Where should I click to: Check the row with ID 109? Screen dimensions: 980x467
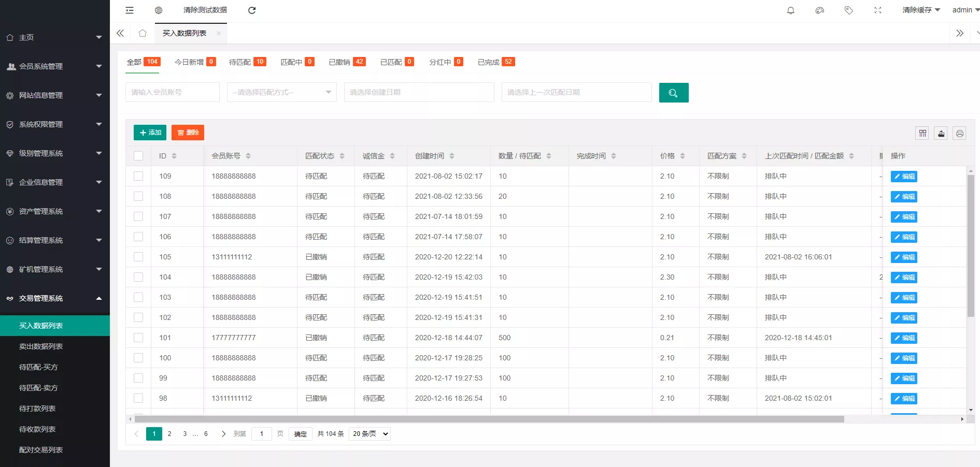coord(138,176)
